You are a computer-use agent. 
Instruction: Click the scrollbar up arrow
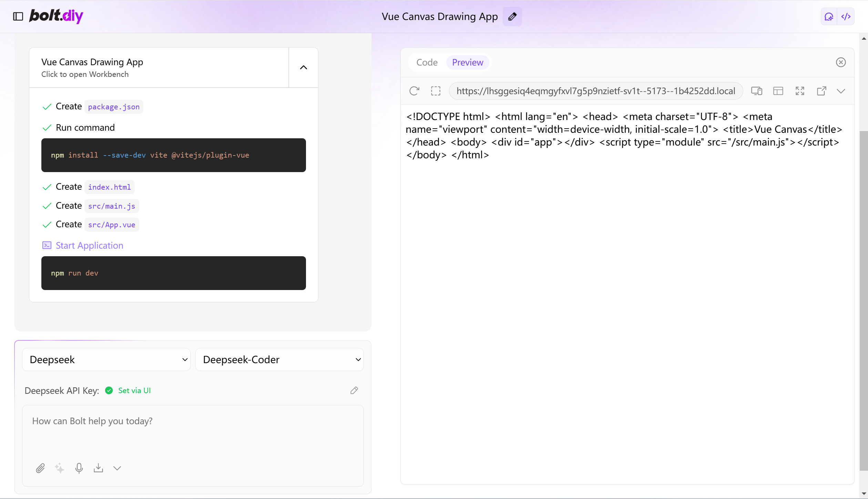coord(864,38)
